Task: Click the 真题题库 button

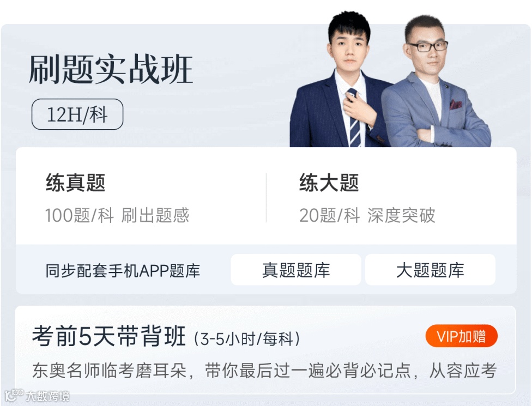Action: tap(295, 270)
